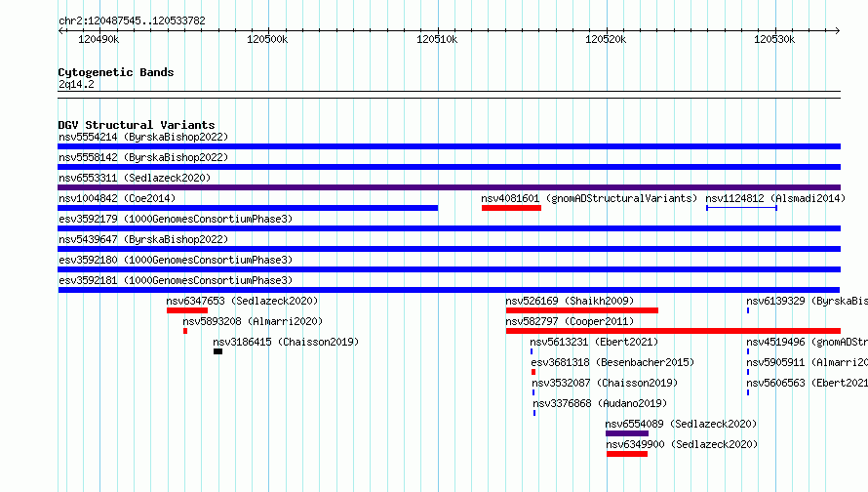Viewport: 868px width, 492px height.
Task: Click the purple bar under nsv6554089
Action: [627, 433]
